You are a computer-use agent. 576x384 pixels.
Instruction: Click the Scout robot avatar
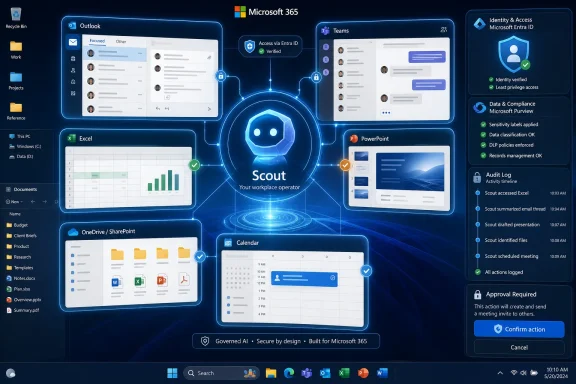(x=270, y=136)
